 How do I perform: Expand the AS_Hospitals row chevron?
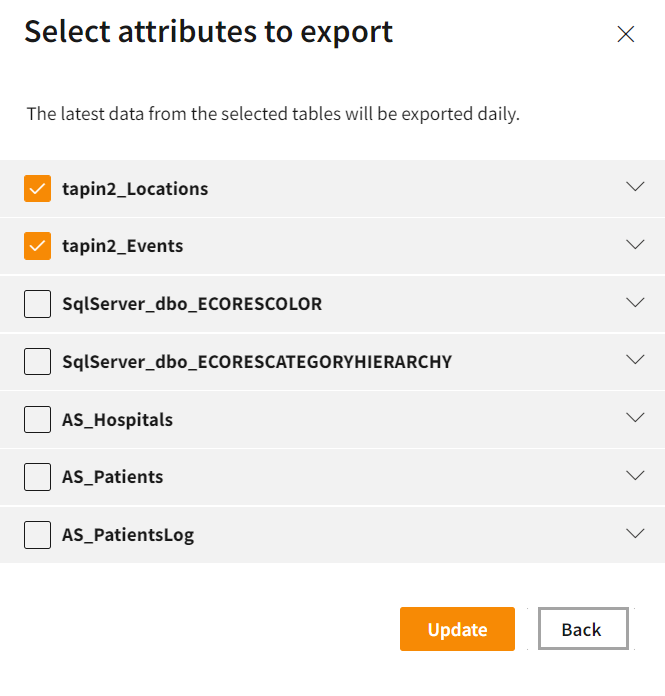[635, 417]
